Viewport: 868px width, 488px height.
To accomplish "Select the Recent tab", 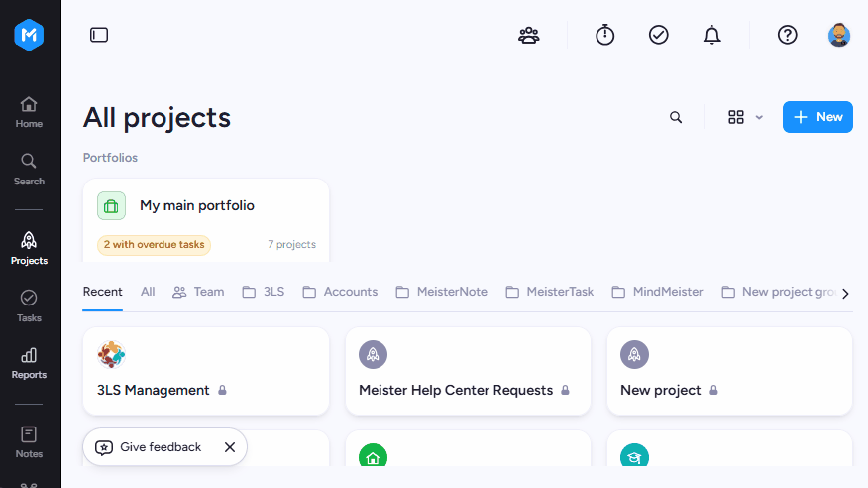I will click(x=102, y=292).
